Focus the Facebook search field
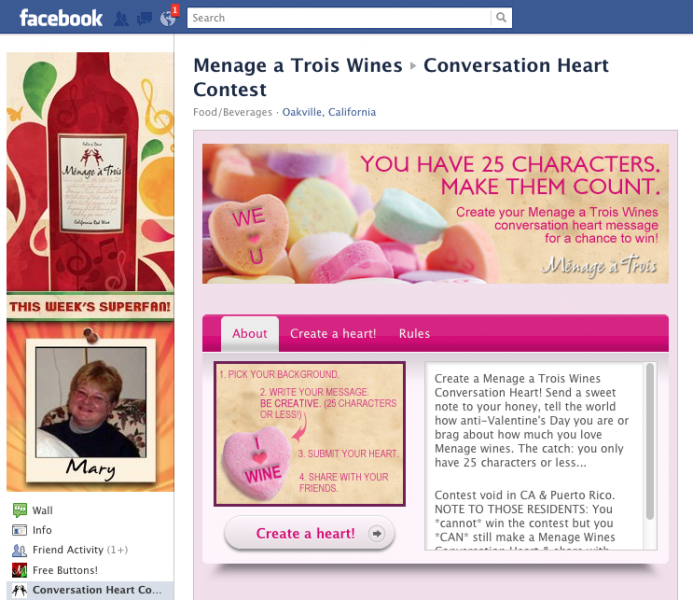This screenshot has width=693, height=600. [339, 18]
